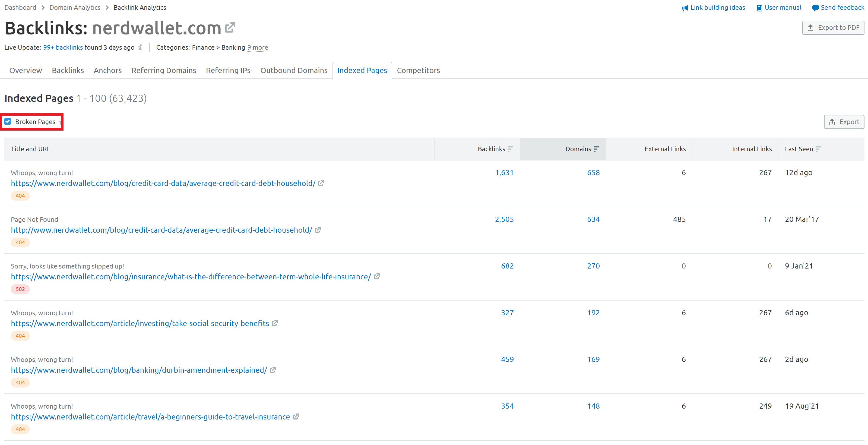This screenshot has width=868, height=445.
Task: Click the Export button above the table
Action: 844,122
